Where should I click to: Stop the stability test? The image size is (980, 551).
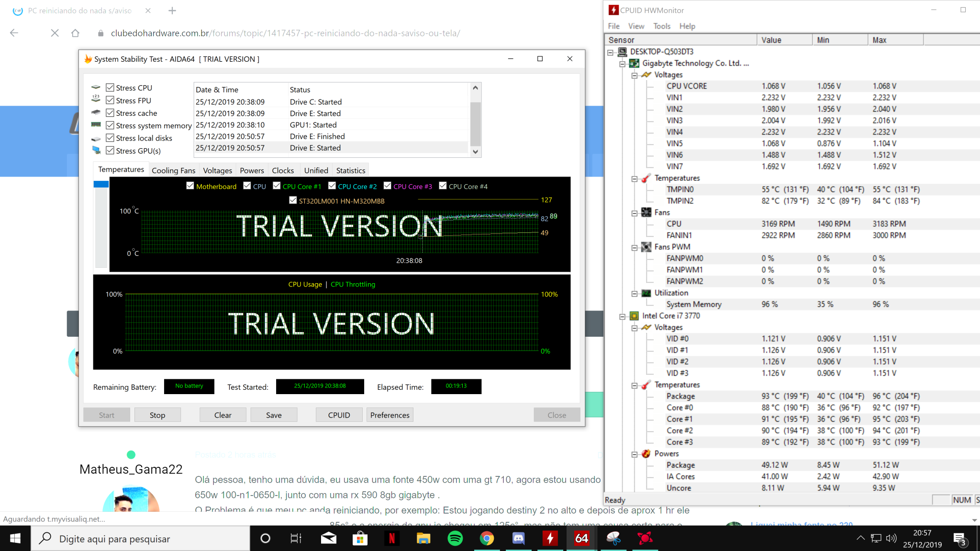(157, 415)
